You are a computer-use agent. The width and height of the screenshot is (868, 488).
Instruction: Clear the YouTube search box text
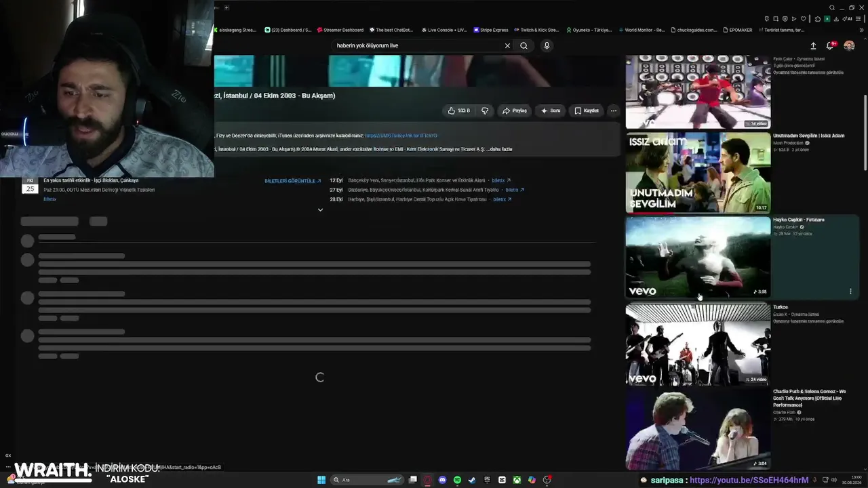pyautogui.click(x=507, y=45)
